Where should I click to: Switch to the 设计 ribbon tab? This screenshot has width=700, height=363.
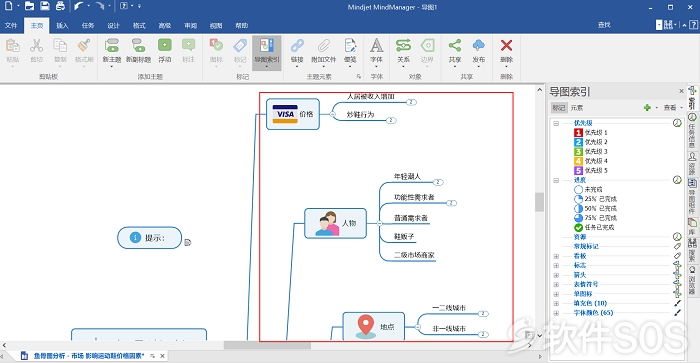click(x=113, y=25)
